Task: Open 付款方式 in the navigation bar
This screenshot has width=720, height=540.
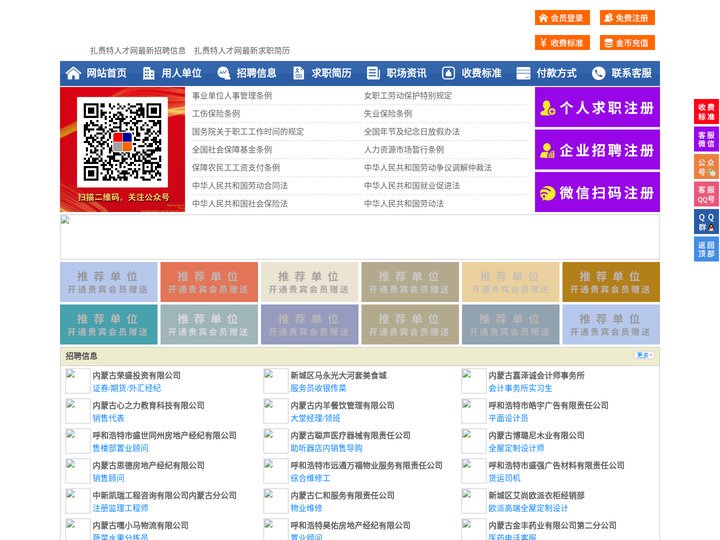Action: pyautogui.click(x=556, y=73)
